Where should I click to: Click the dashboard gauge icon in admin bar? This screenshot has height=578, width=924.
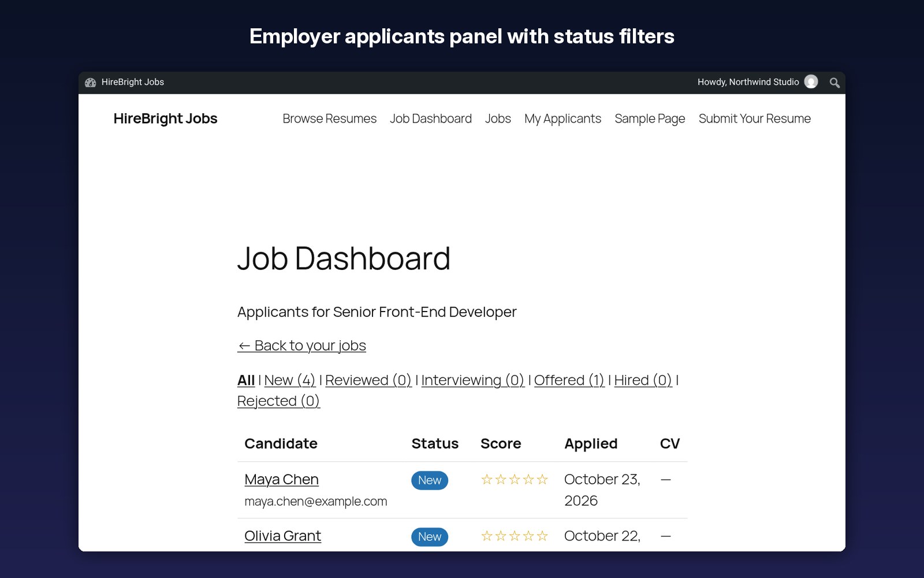click(90, 83)
